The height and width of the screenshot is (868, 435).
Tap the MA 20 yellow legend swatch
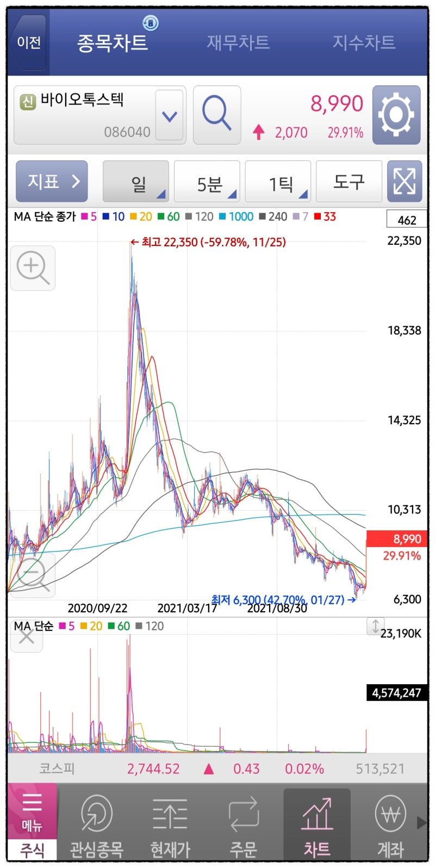click(x=133, y=216)
